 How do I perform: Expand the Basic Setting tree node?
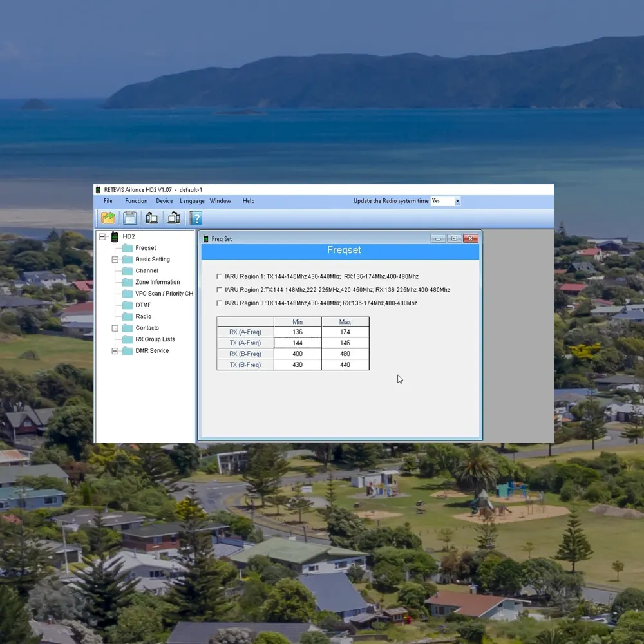pos(115,260)
